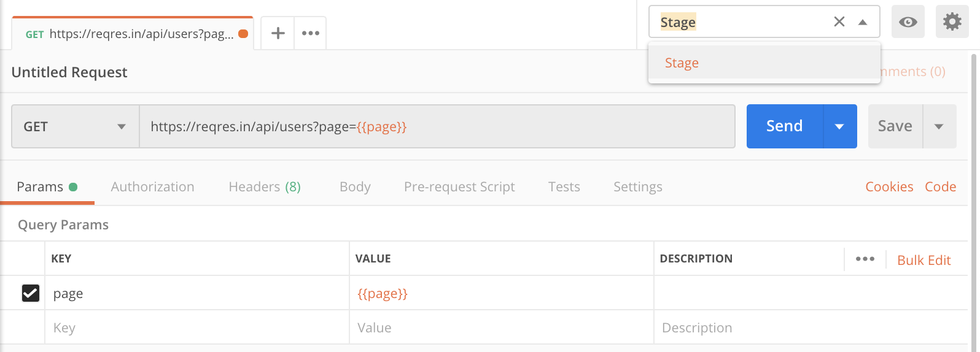Switch to Pre-request Script tab
Screen dimensions: 980x352
tap(459, 186)
